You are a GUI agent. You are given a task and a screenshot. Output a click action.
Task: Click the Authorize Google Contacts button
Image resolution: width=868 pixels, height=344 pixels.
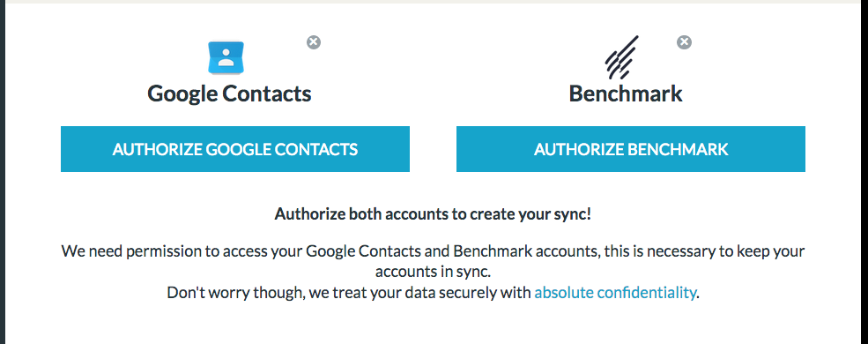[235, 149]
